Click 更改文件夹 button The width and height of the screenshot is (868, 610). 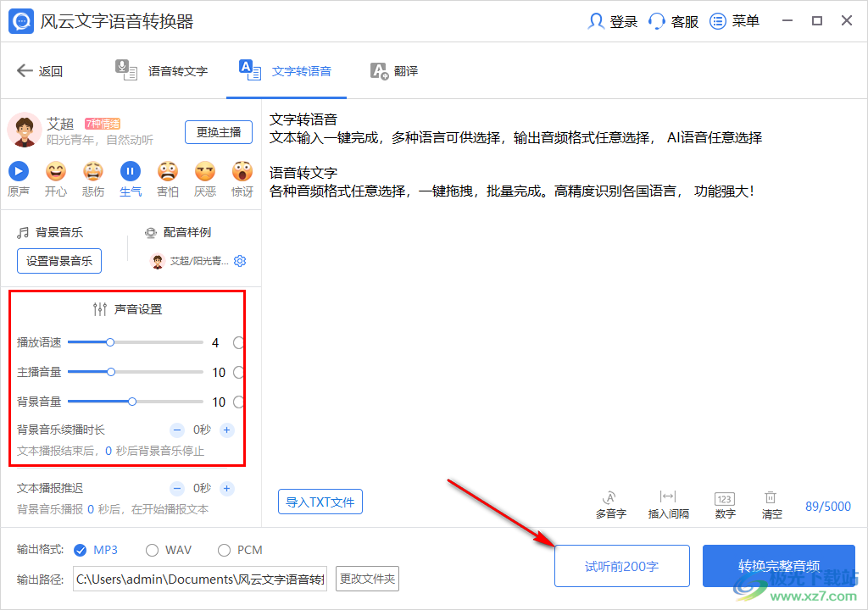pos(367,579)
